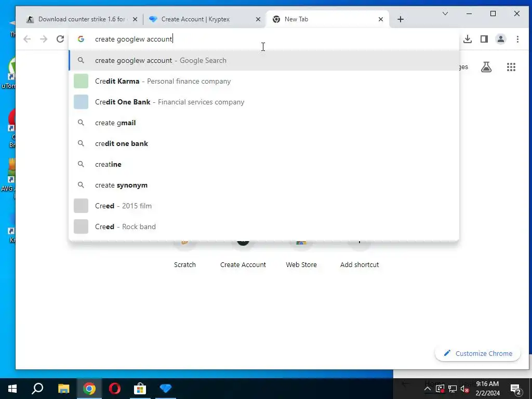
Task: Click Credit Karma green thumbnail
Action: pyautogui.click(x=81, y=81)
